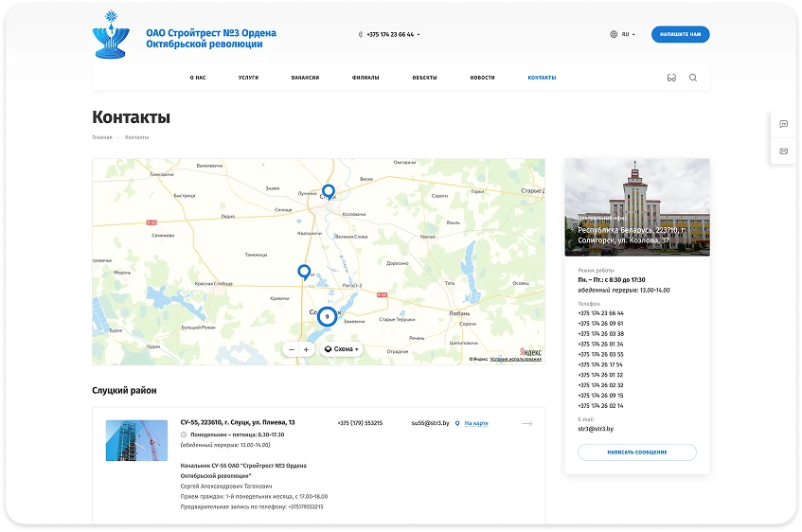The image size is (802, 532).
Task: Click the company logo emblem
Action: 111,34
